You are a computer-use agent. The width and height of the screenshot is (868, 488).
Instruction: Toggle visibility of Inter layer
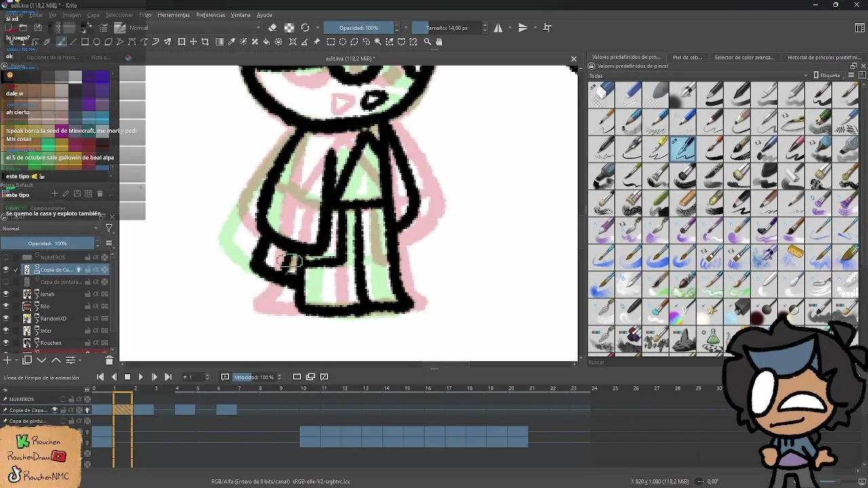point(6,331)
